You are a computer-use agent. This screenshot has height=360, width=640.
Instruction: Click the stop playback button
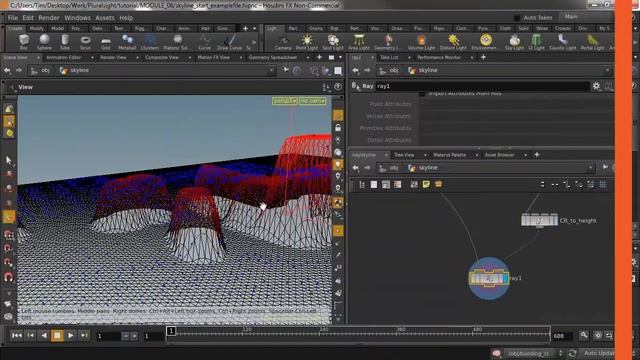[57, 336]
